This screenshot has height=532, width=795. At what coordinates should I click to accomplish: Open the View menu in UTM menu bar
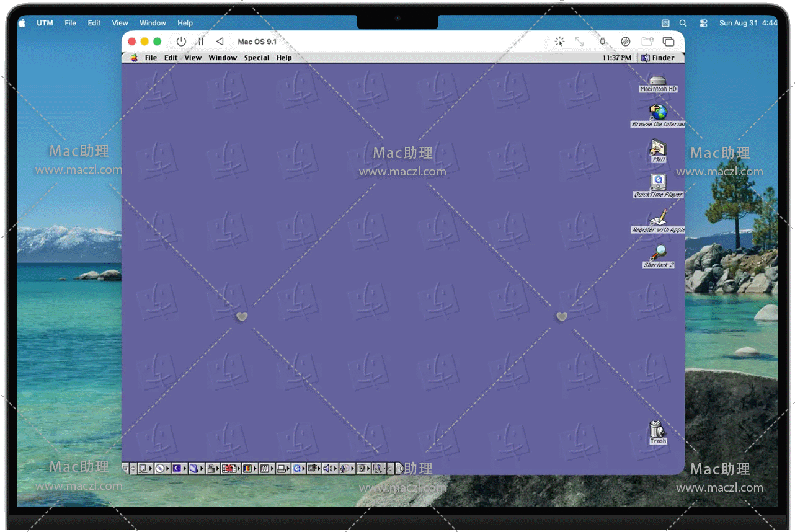point(120,23)
